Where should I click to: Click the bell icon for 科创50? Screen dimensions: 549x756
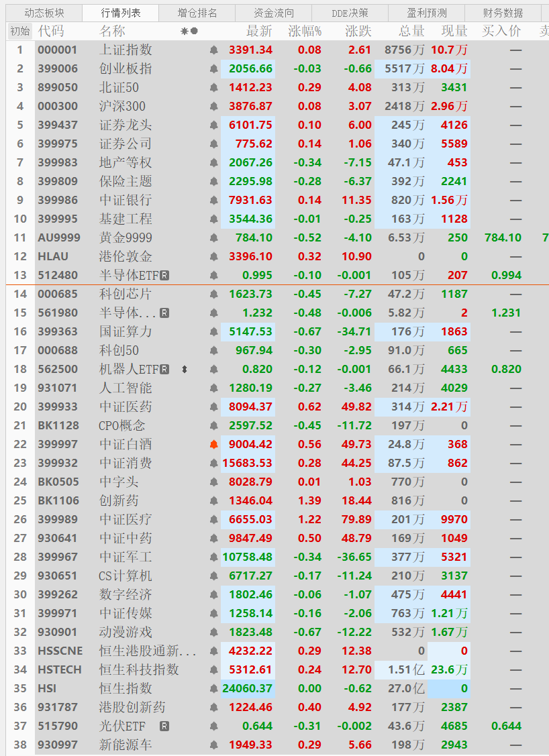pyautogui.click(x=213, y=351)
